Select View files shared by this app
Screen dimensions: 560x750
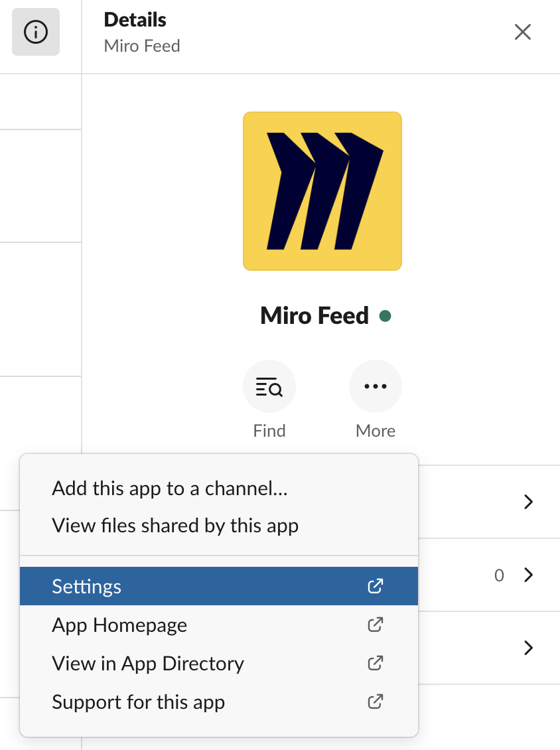(x=175, y=526)
